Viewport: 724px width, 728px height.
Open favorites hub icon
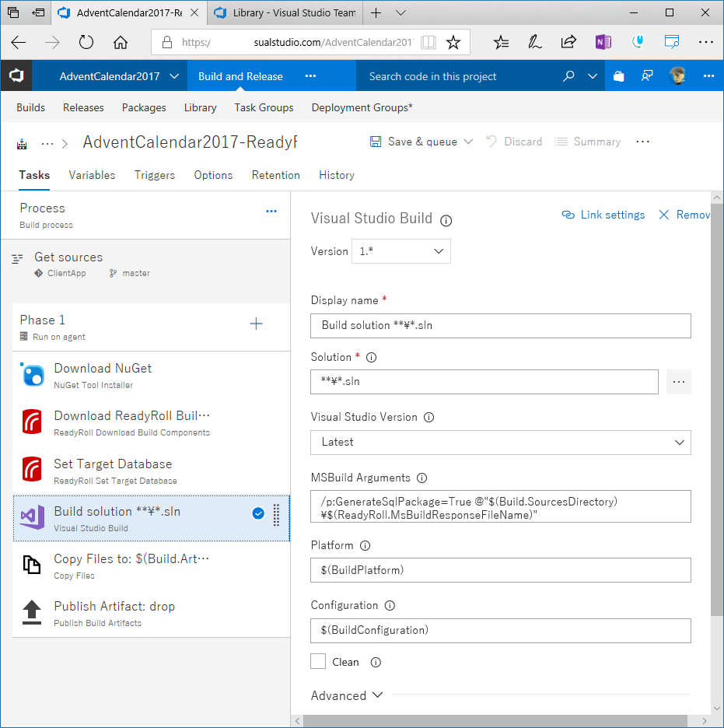pyautogui.click(x=502, y=43)
